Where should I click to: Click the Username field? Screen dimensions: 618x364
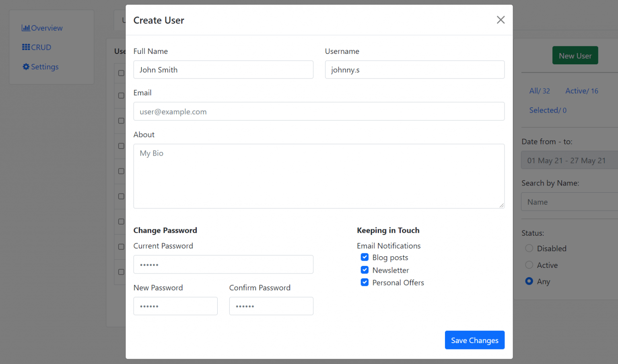click(414, 70)
